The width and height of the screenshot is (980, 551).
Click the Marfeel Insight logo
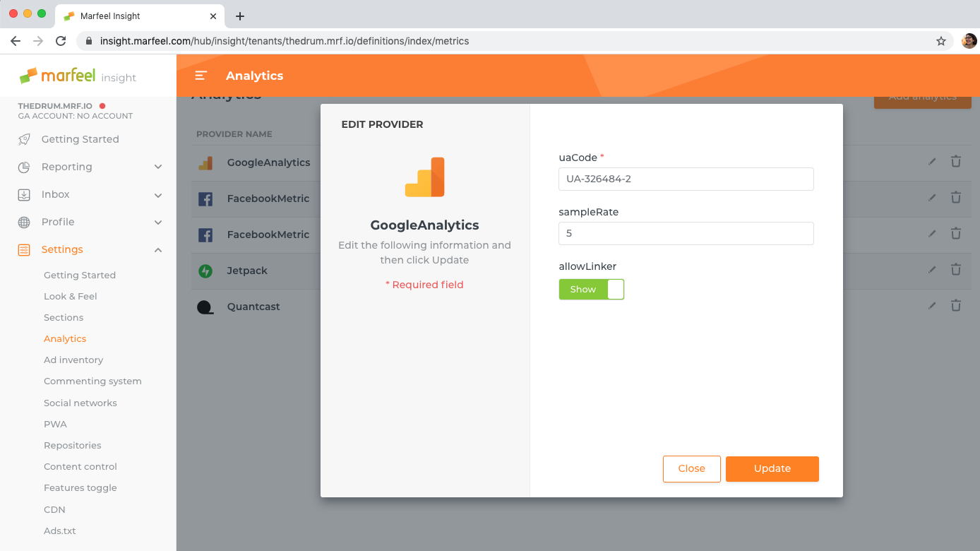[78, 76]
